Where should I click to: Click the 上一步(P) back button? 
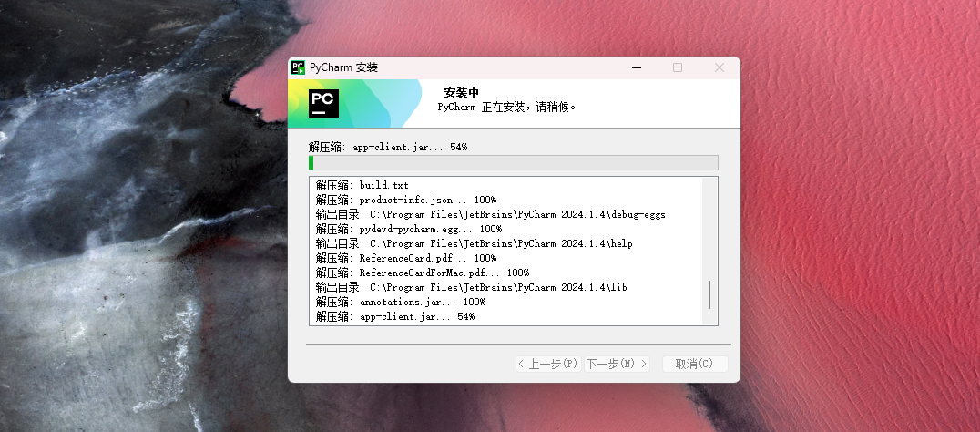548,364
